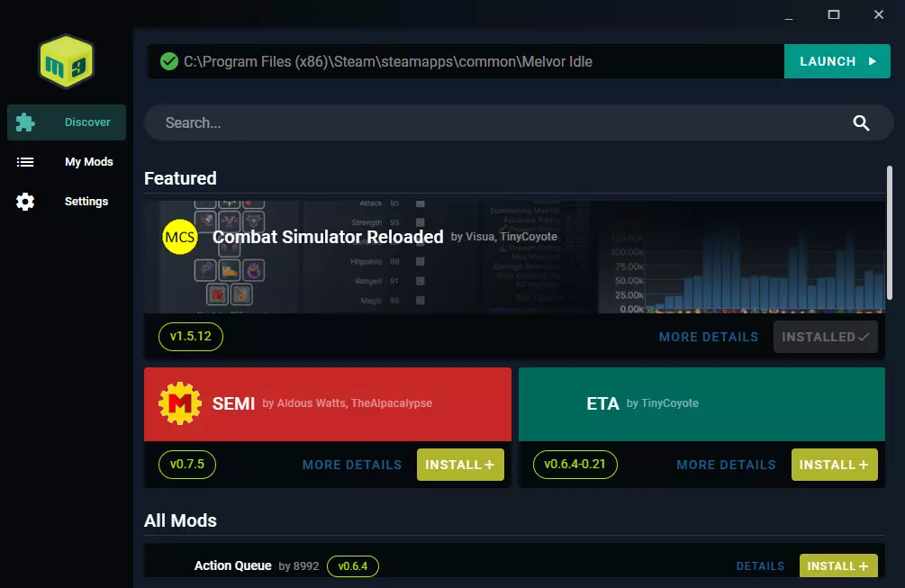Viewport: 905px width, 588px height.
Task: Click the SEMI gear logo icon
Action: pos(179,403)
